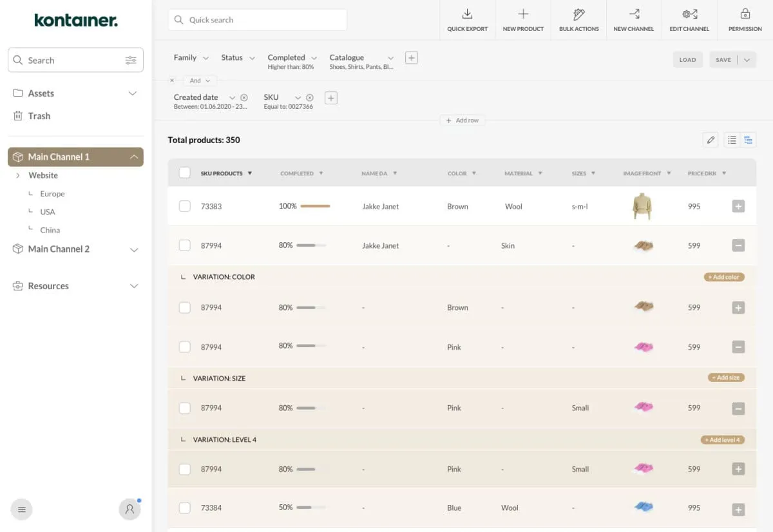Open the Save button dropdown arrow

coord(747,60)
